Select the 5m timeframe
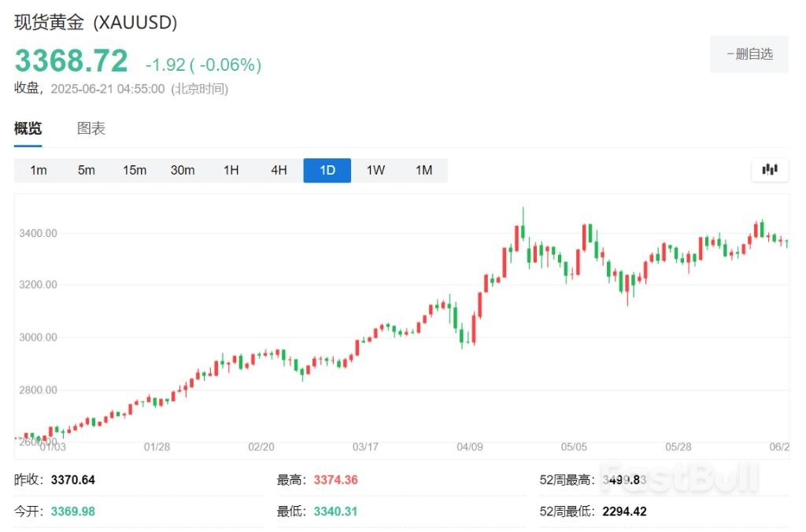This screenshot has height=532, width=806. (86, 170)
